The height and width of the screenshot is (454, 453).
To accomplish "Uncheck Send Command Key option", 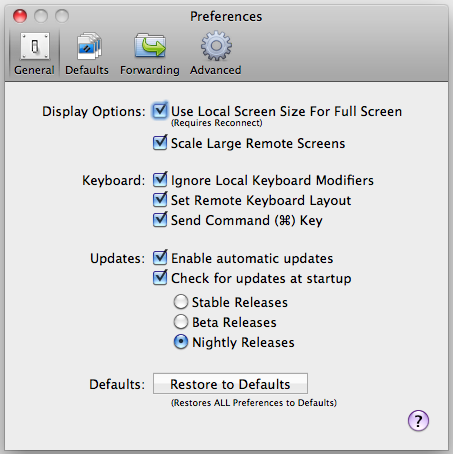I will (x=160, y=219).
